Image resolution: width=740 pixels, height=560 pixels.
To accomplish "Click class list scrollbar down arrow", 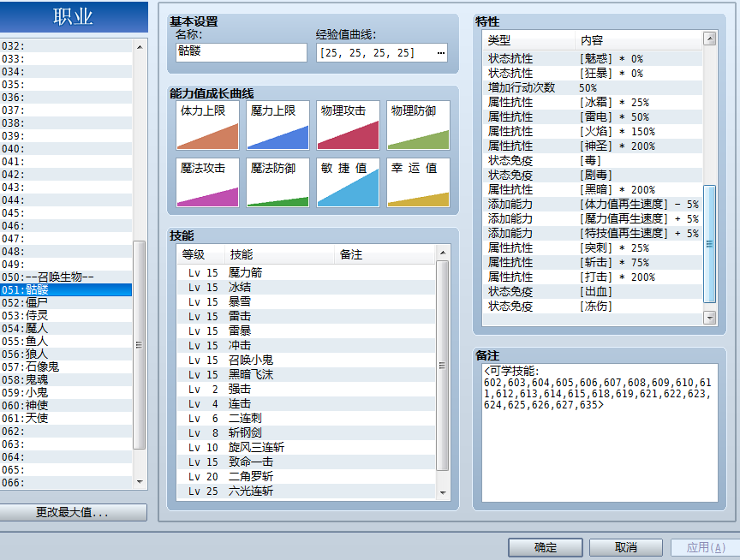I will (x=140, y=482).
